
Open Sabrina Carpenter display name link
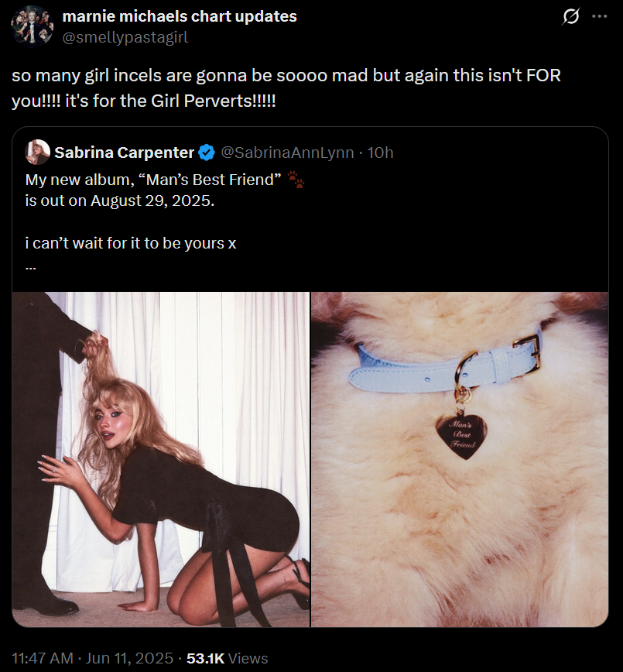125,153
